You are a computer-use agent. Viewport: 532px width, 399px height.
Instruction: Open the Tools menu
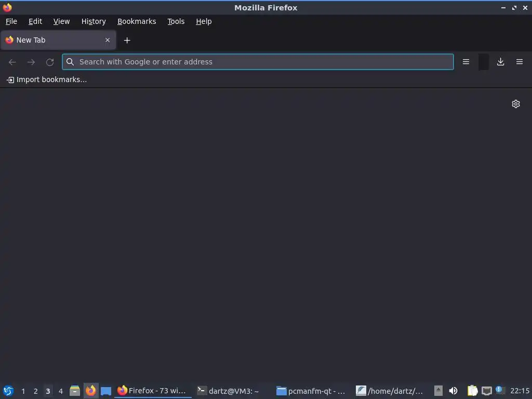coord(176,21)
